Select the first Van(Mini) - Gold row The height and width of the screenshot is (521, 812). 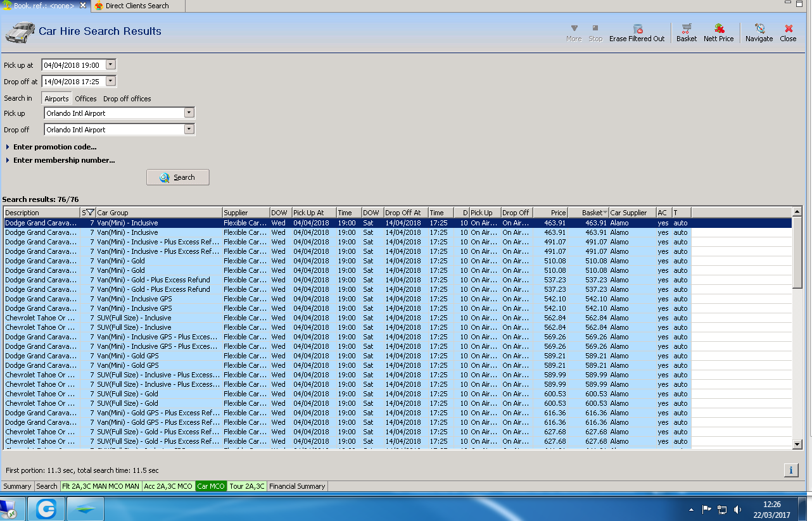tap(398, 261)
